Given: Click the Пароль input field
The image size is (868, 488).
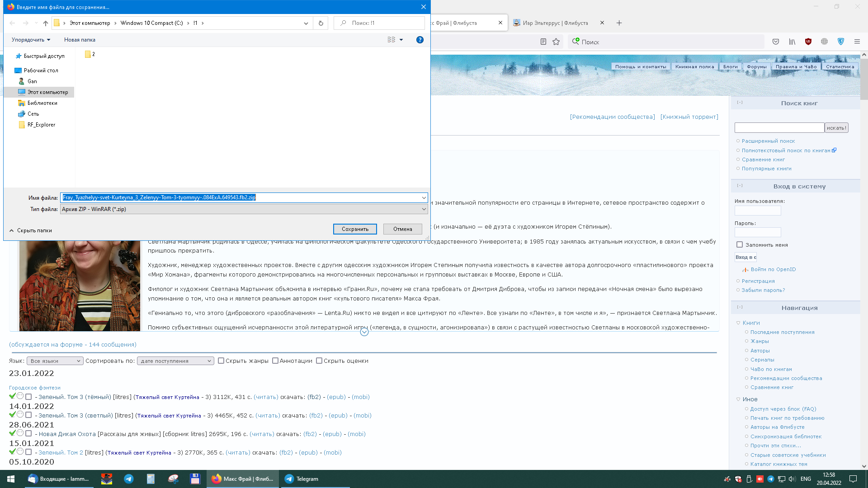Looking at the screenshot, I should point(758,232).
